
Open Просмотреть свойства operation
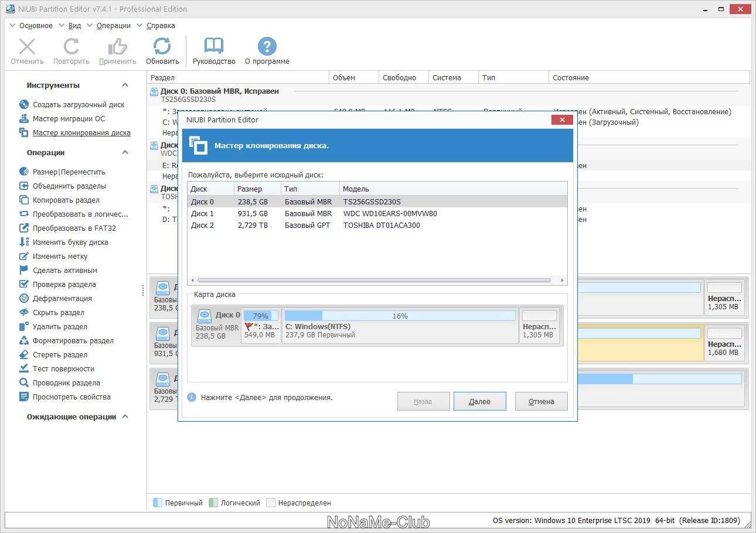click(x=71, y=397)
